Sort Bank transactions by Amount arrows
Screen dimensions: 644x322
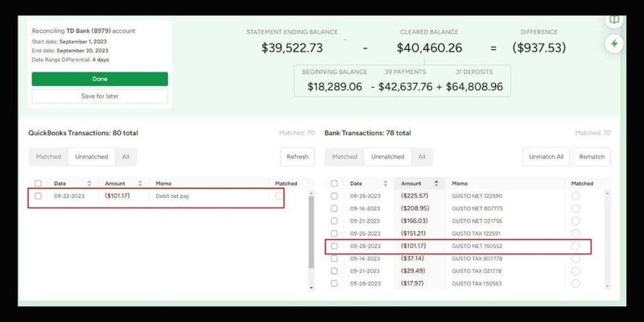(436, 184)
